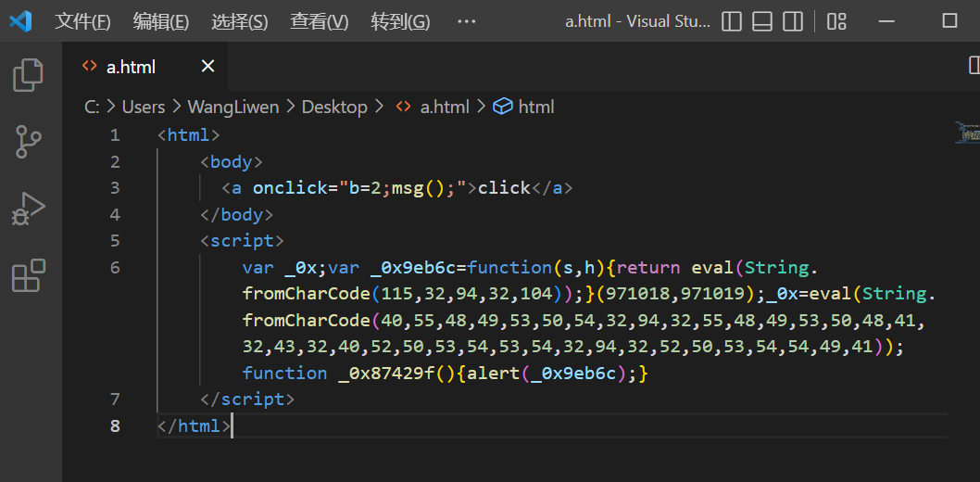This screenshot has height=482, width=980.
Task: Toggle the Secondary Side Bar visibility
Action: pyautogui.click(x=792, y=21)
